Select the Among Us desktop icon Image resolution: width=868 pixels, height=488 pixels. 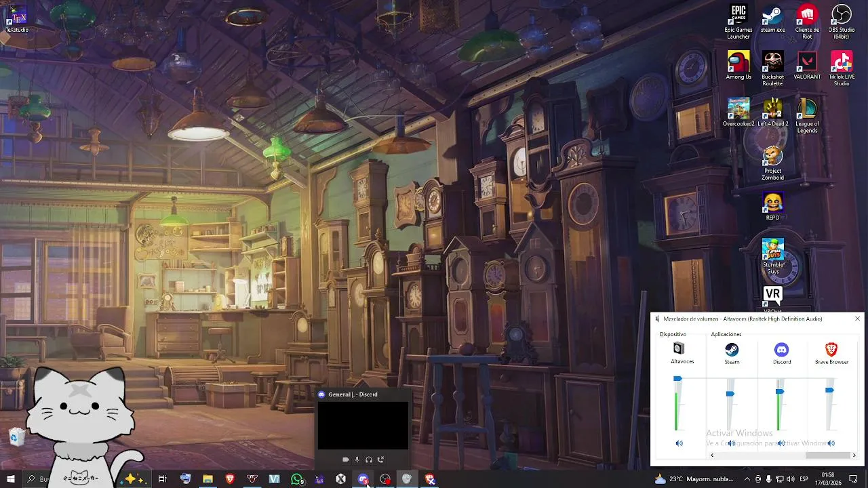click(738, 66)
